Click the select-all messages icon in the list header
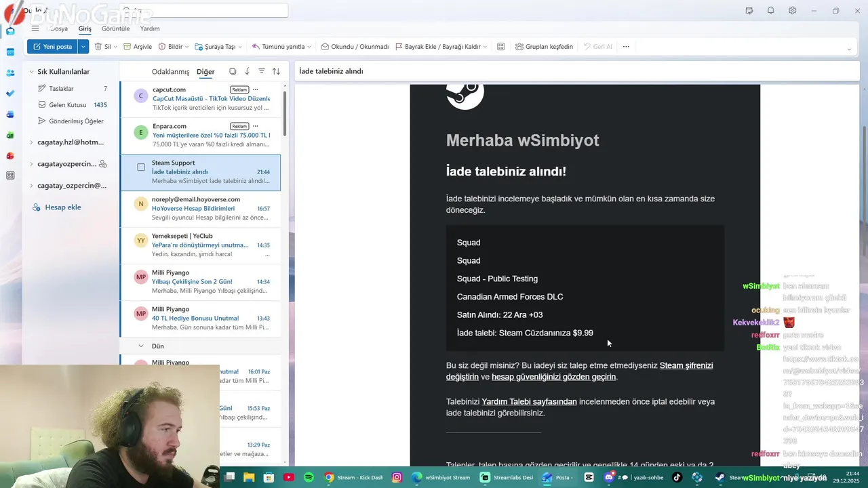 click(233, 71)
